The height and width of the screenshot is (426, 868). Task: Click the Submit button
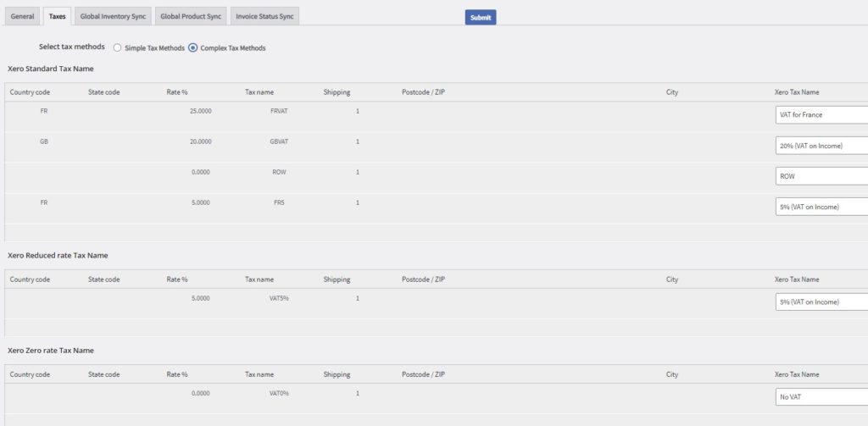(x=481, y=17)
